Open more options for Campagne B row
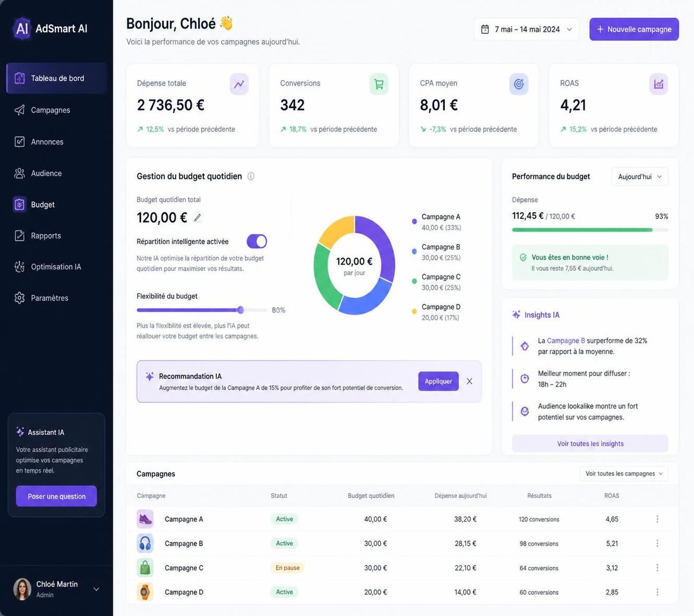 (x=657, y=543)
